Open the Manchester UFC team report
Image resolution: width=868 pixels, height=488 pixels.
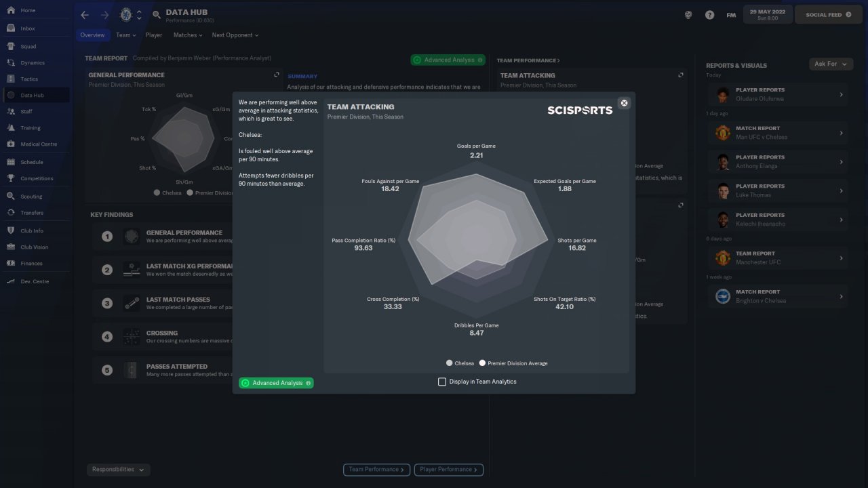point(777,258)
